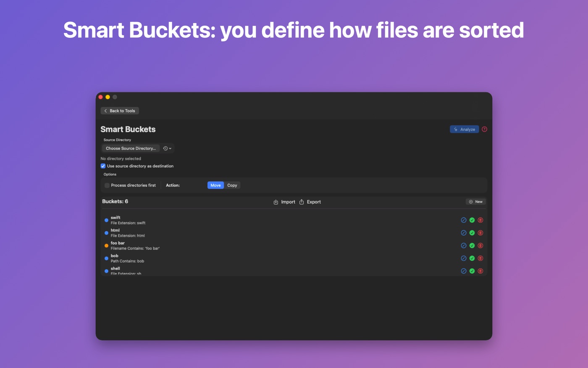Click the Analyze button

click(464, 129)
